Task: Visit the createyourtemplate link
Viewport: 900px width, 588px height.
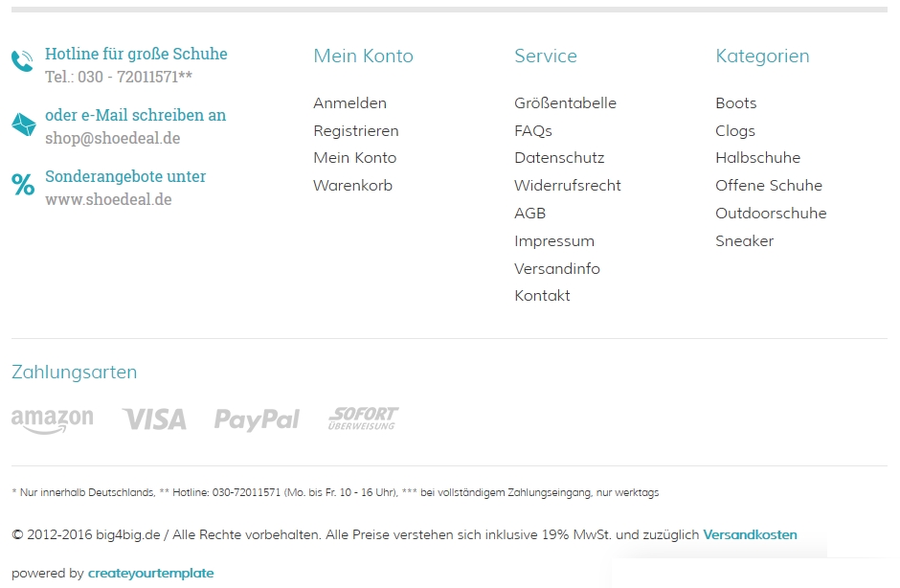Action: pos(150,574)
